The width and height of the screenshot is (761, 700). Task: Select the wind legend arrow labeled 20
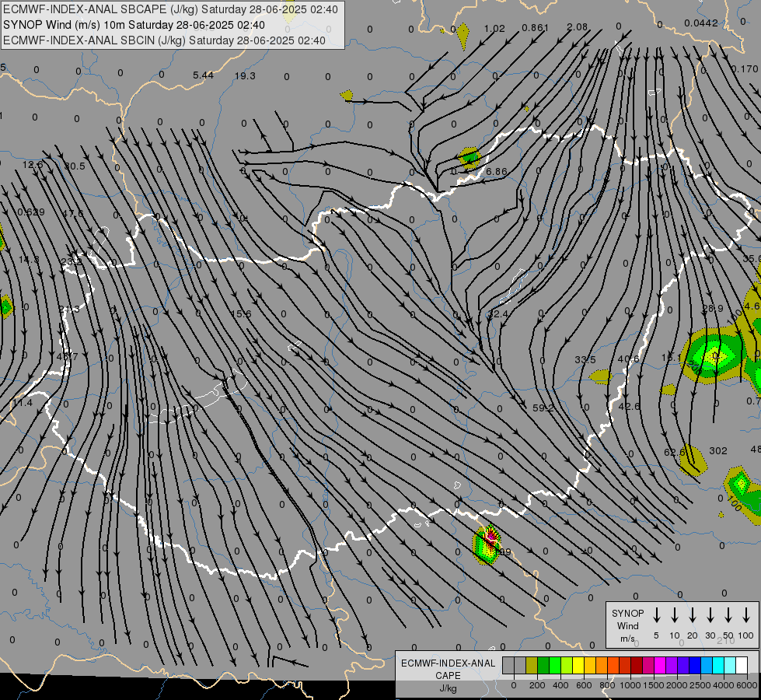point(693,615)
